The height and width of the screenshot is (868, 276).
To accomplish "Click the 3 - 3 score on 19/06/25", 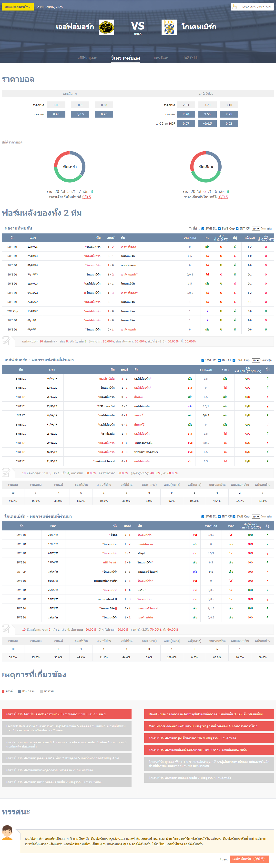I will [128, 572].
